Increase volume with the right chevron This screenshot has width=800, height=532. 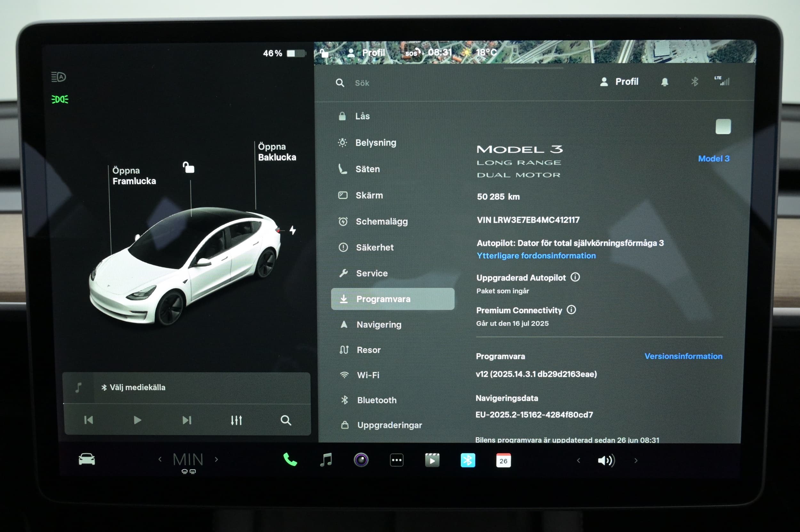click(x=636, y=461)
